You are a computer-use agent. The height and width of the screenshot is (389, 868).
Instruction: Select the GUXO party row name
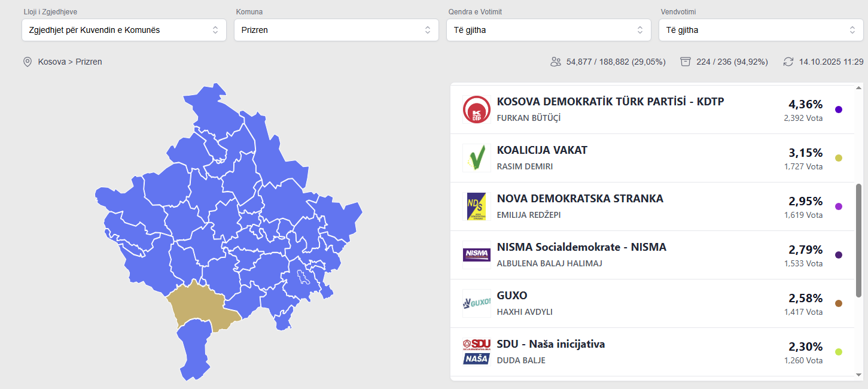[512, 296]
